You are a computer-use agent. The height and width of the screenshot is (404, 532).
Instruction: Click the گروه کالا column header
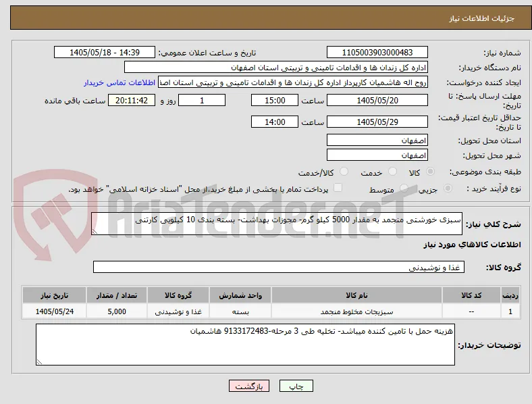pos(178,295)
